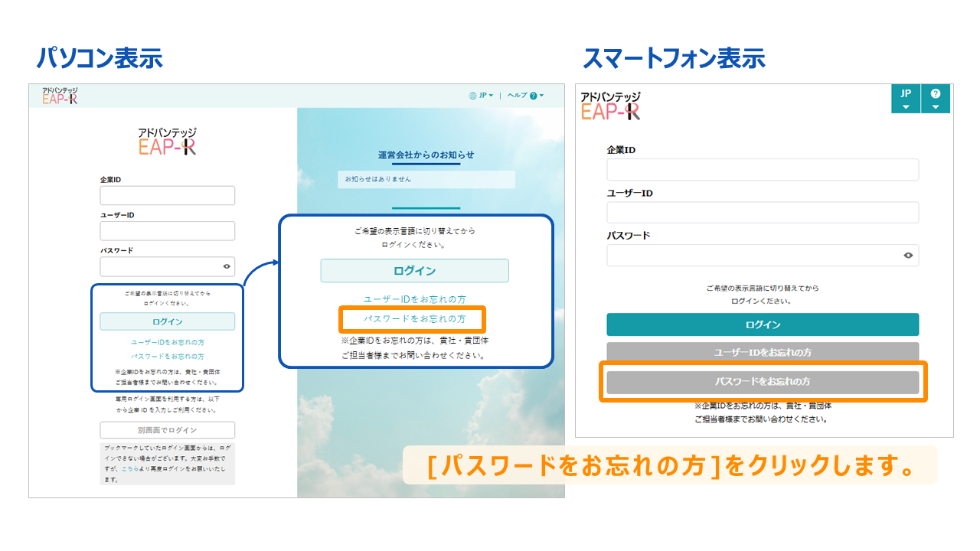Click the help question mark icon in PC header
The height and width of the screenshot is (551, 980).
pyautogui.click(x=533, y=96)
